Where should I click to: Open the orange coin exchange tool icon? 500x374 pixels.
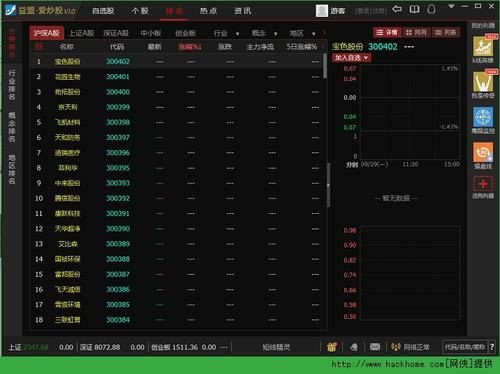point(483,153)
